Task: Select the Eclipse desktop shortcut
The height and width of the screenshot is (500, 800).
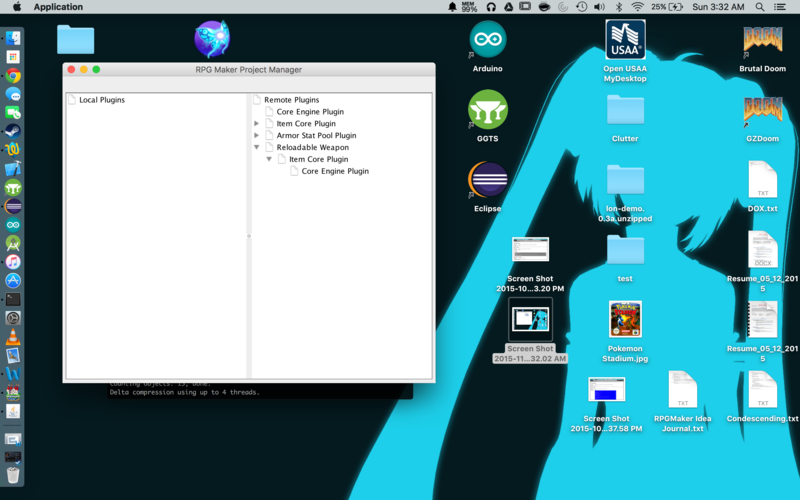Action: 488,181
